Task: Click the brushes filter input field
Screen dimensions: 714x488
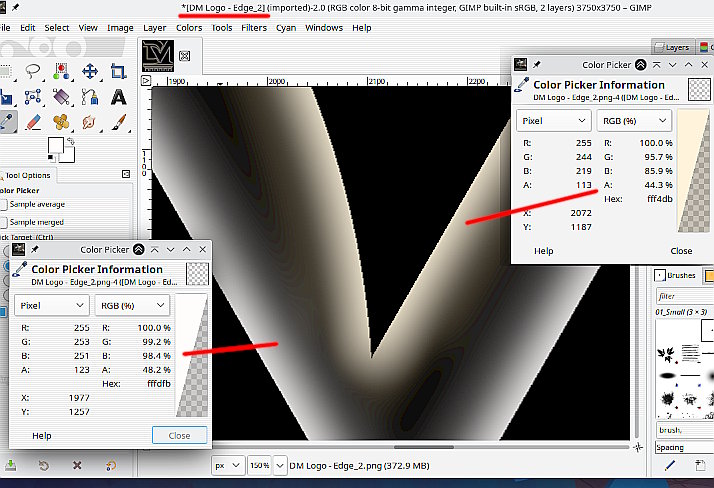Action: point(684,296)
